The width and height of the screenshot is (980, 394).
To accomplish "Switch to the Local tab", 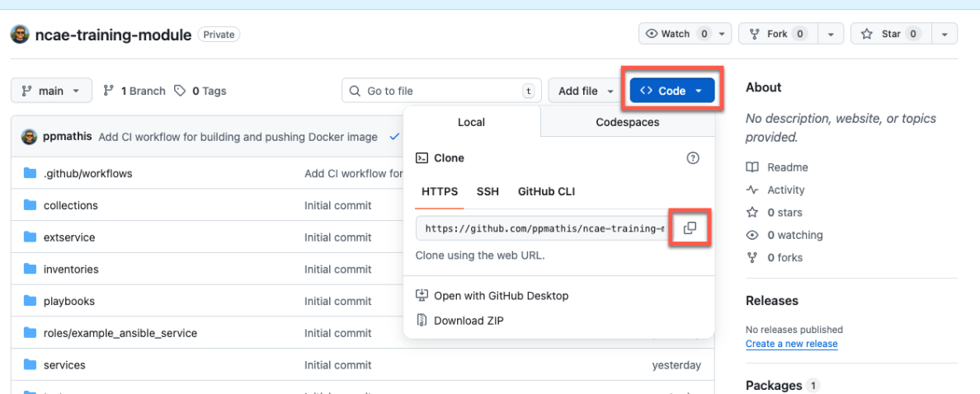I will 471,122.
